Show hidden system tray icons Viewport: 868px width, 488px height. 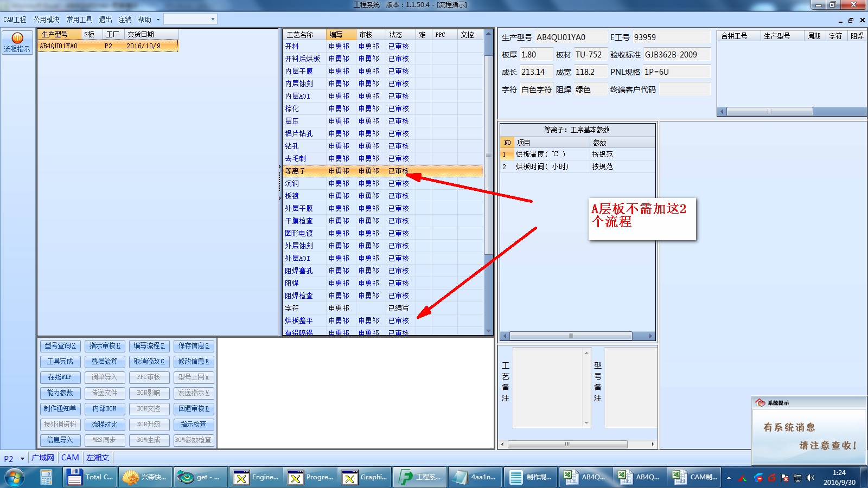(729, 478)
